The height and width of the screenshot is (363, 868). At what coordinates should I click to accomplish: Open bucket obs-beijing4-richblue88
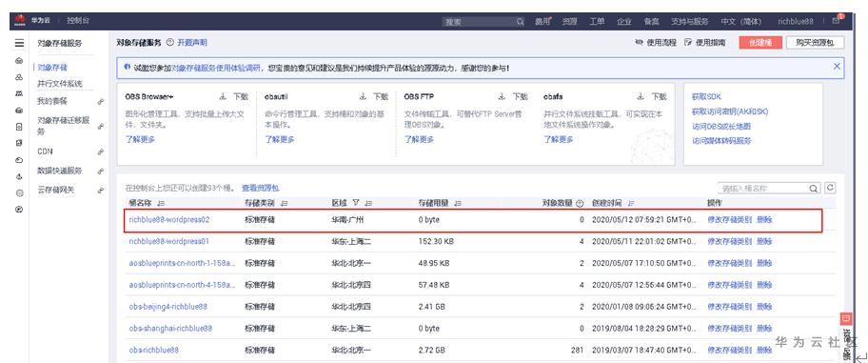tap(168, 307)
